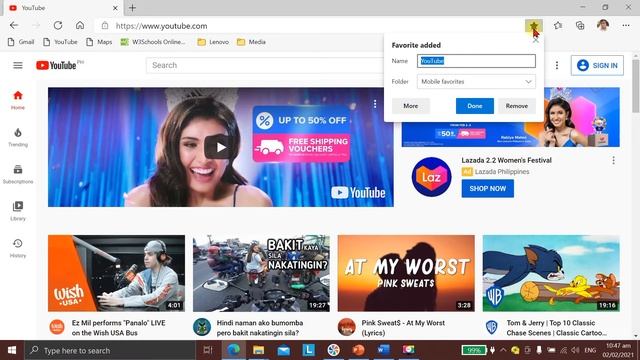Click the SIGN IN button
The width and height of the screenshot is (640, 360).
click(597, 65)
